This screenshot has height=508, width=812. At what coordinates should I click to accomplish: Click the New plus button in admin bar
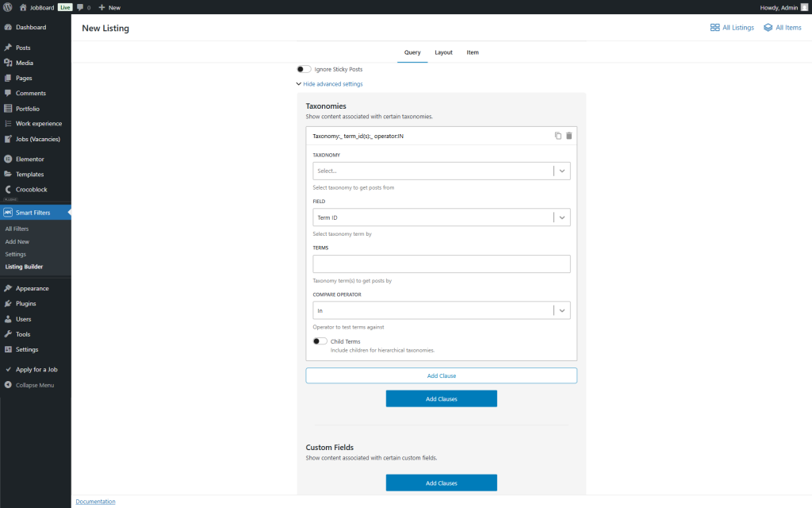pos(109,7)
